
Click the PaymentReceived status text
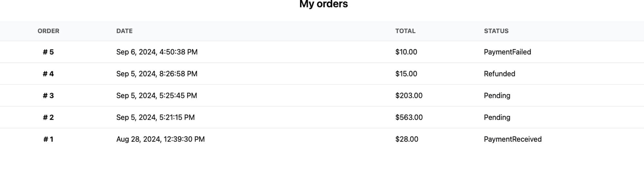tap(512, 139)
